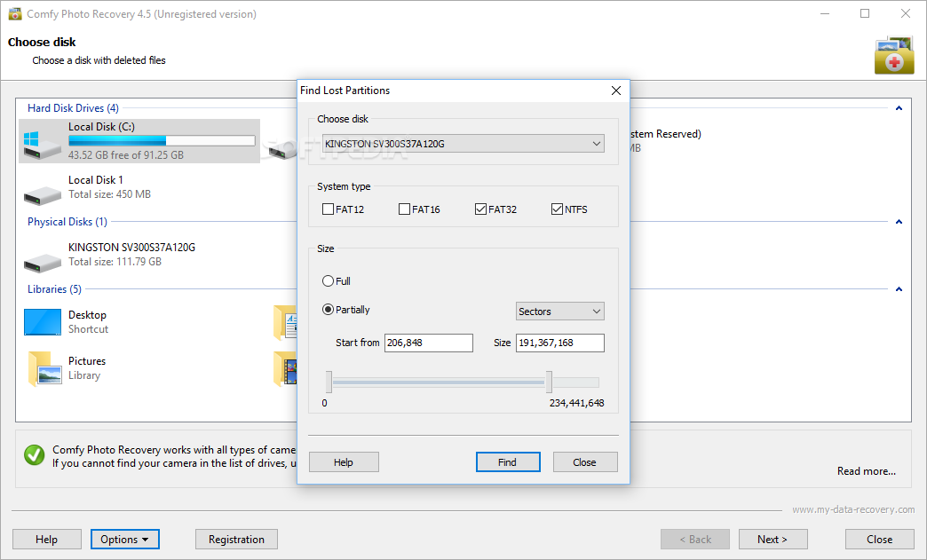Click the dialog's Help button
Image resolution: width=927 pixels, height=560 pixels.
point(344,462)
